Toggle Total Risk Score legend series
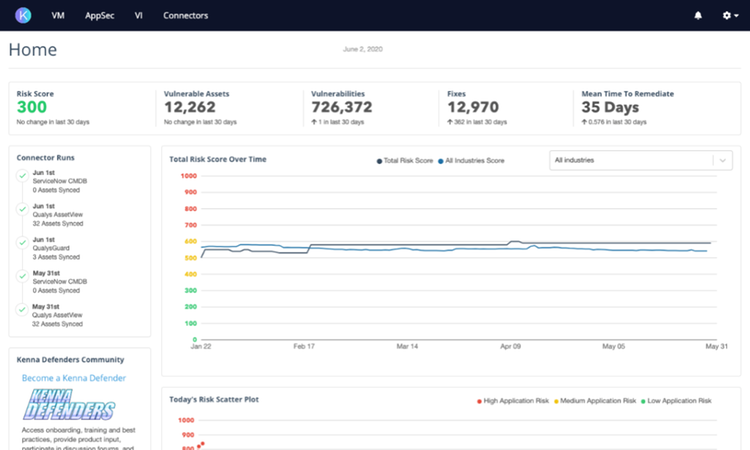This screenshot has height=450, width=750. 410,160
